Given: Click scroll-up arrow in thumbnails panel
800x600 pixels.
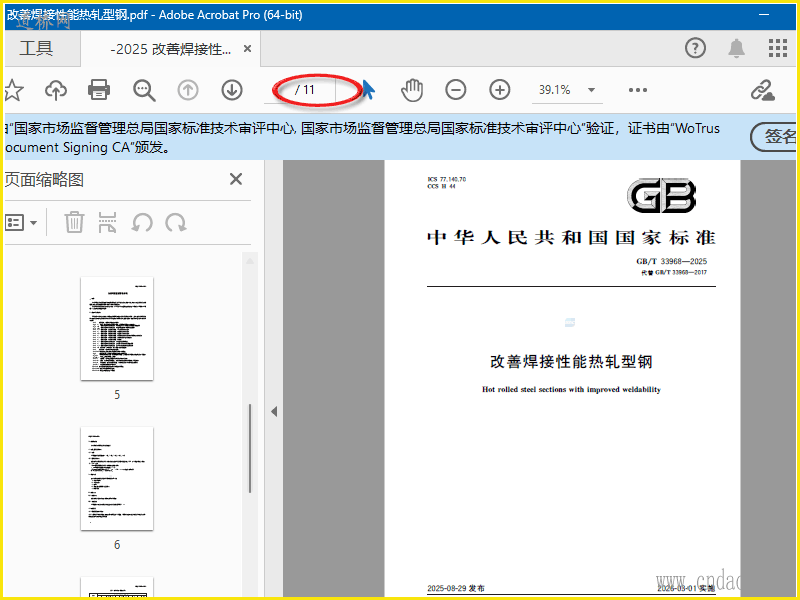Looking at the screenshot, I should (x=250, y=261).
